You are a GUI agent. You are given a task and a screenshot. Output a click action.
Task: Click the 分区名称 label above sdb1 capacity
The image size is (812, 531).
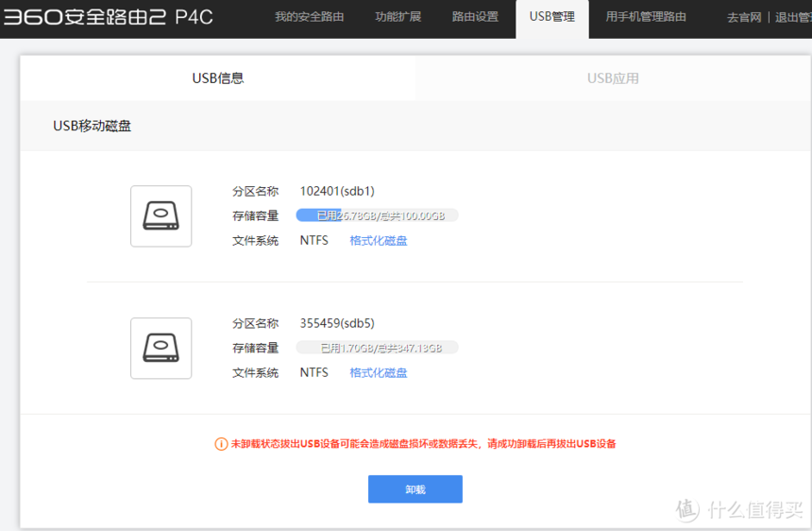click(x=255, y=191)
